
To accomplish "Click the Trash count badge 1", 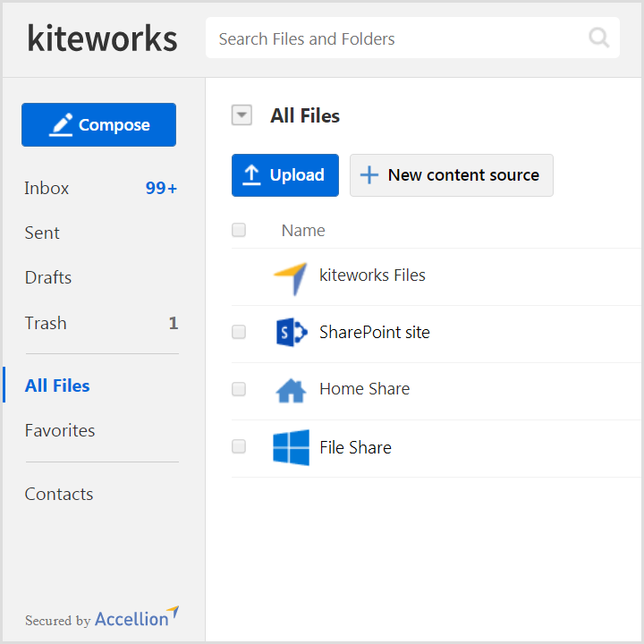I will click(x=174, y=323).
